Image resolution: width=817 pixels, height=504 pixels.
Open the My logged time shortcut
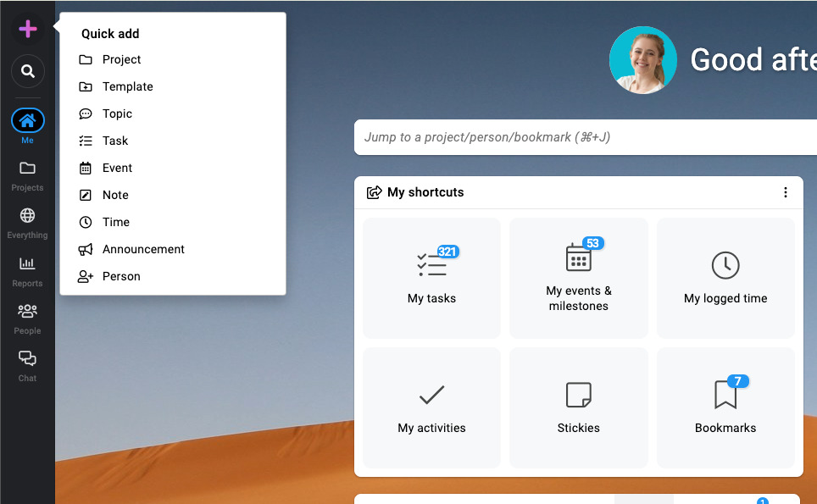tap(725, 278)
